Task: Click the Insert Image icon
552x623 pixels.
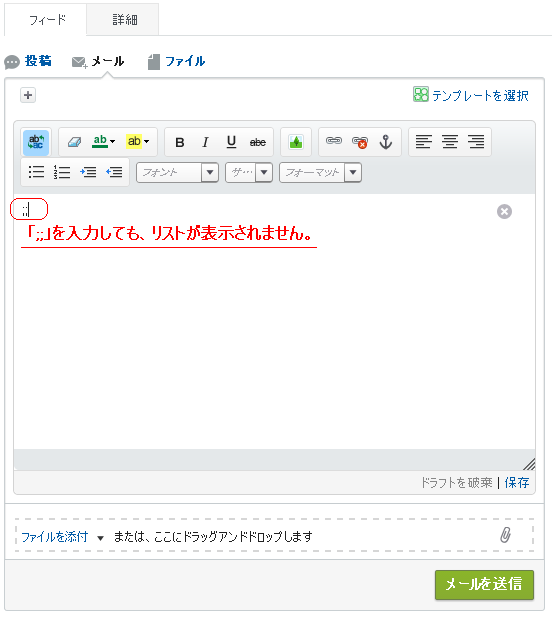Action: coord(296,142)
